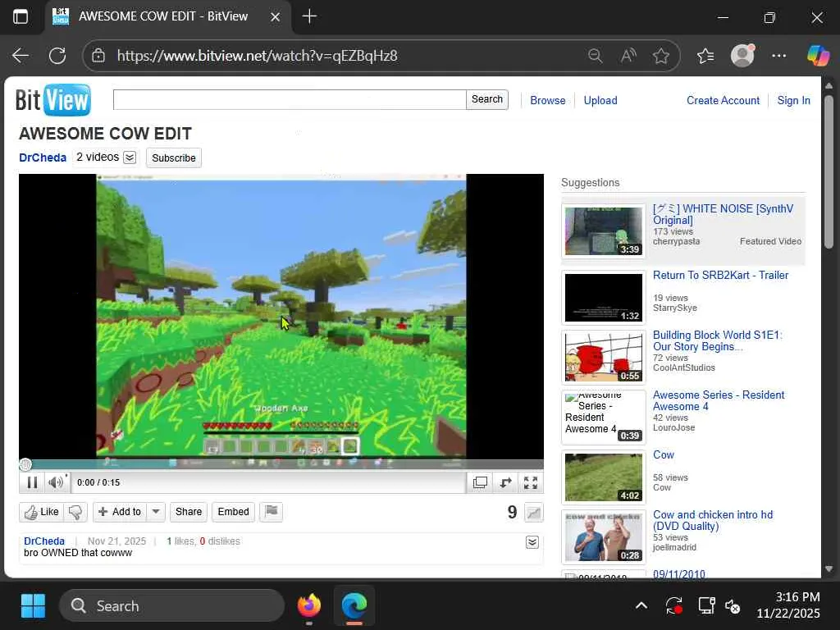Click the sync update tray icon
840x630 pixels.
(x=674, y=606)
